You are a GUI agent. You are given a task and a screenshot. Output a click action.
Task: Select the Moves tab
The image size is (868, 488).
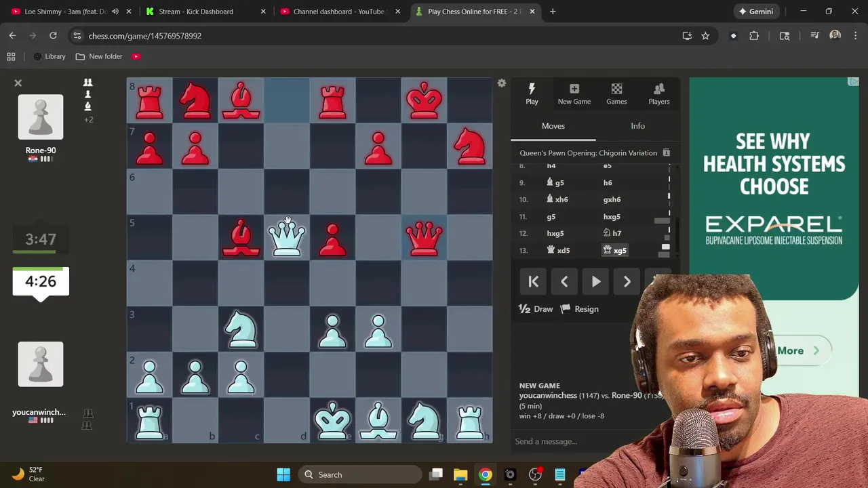pos(553,126)
